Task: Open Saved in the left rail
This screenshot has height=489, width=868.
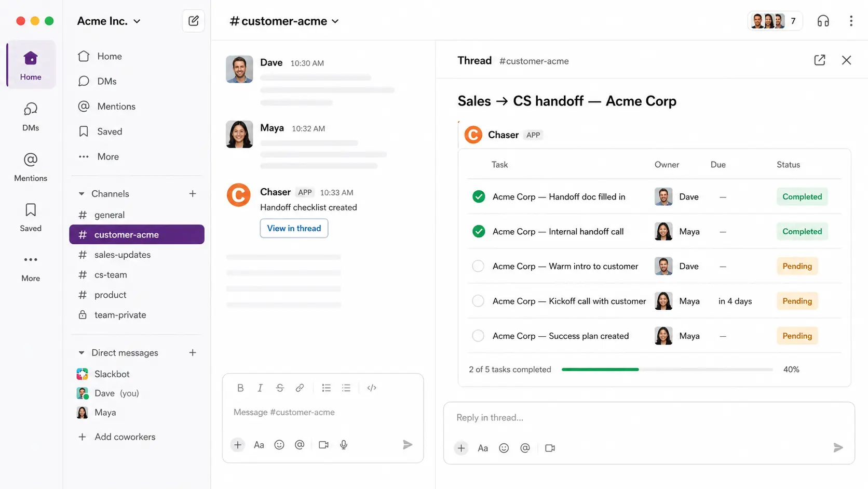Action: click(31, 217)
